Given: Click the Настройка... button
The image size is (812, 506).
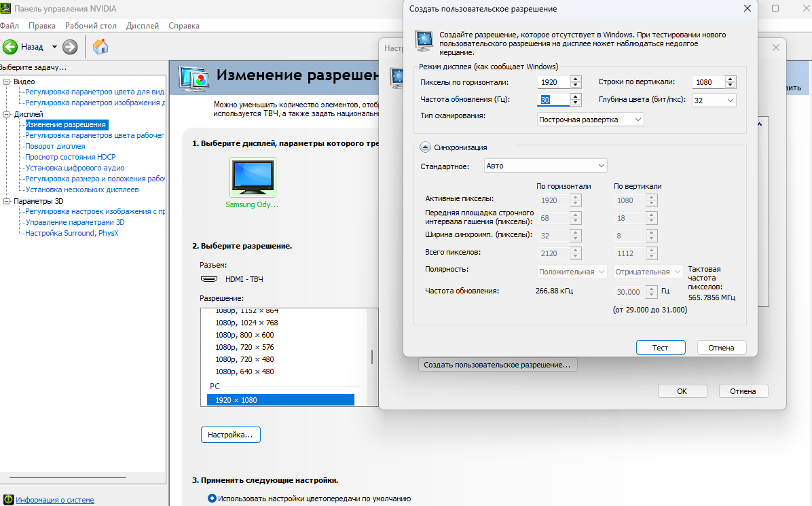Looking at the screenshot, I should click(x=230, y=435).
